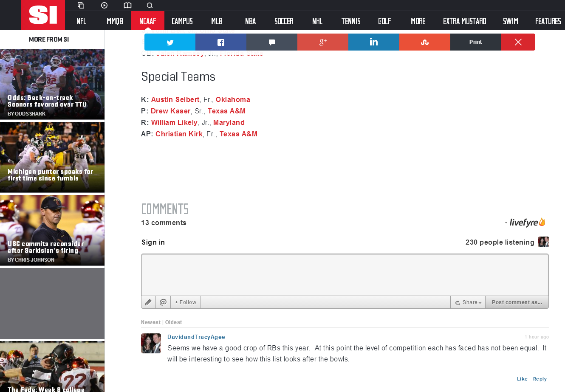Share article on StumbleUpon

click(x=425, y=42)
